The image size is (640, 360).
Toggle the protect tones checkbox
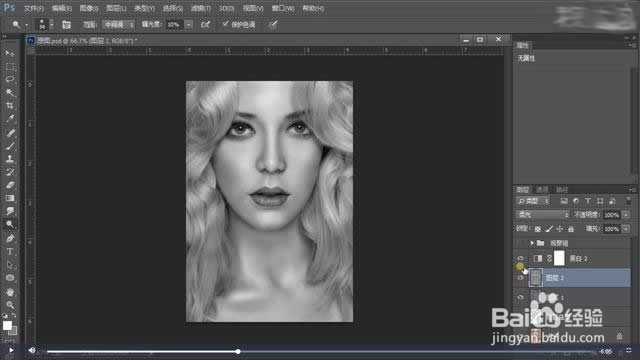(x=225, y=24)
